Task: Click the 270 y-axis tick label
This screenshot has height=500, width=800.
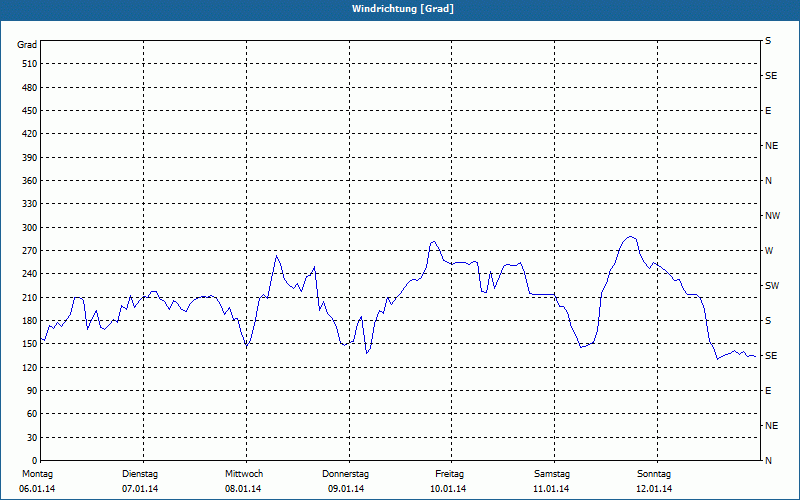Action: click(x=29, y=251)
